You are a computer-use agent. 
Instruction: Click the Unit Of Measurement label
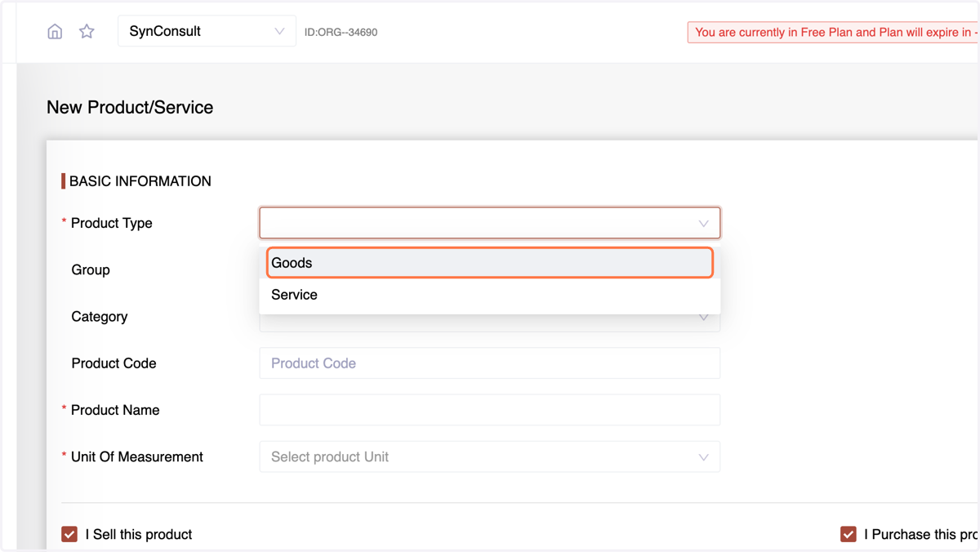click(137, 456)
